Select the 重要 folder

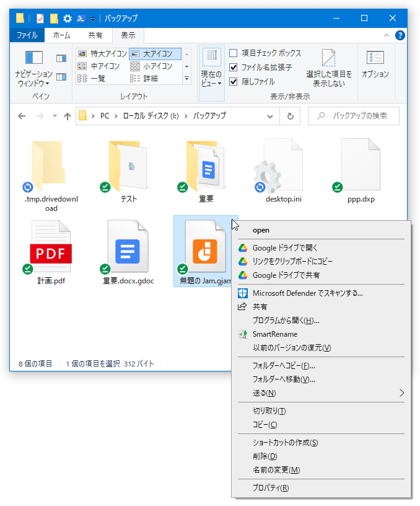206,171
